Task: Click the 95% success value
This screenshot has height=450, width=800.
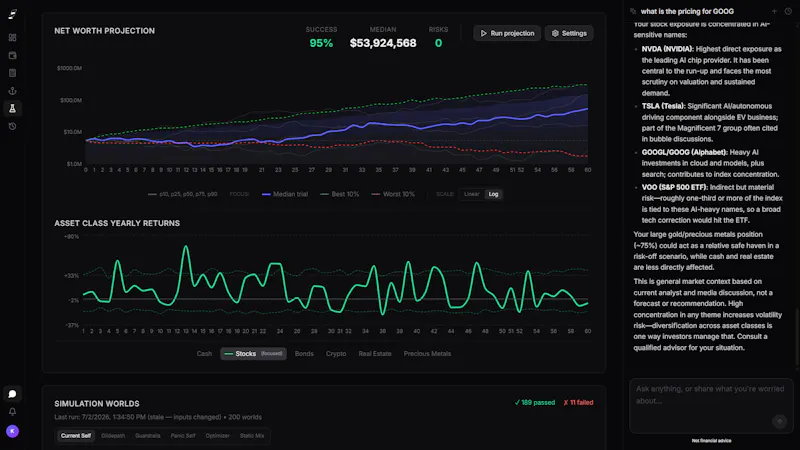Action: pyautogui.click(x=321, y=43)
